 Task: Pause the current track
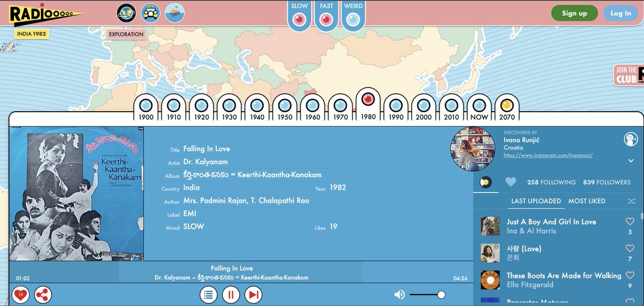[x=231, y=295]
